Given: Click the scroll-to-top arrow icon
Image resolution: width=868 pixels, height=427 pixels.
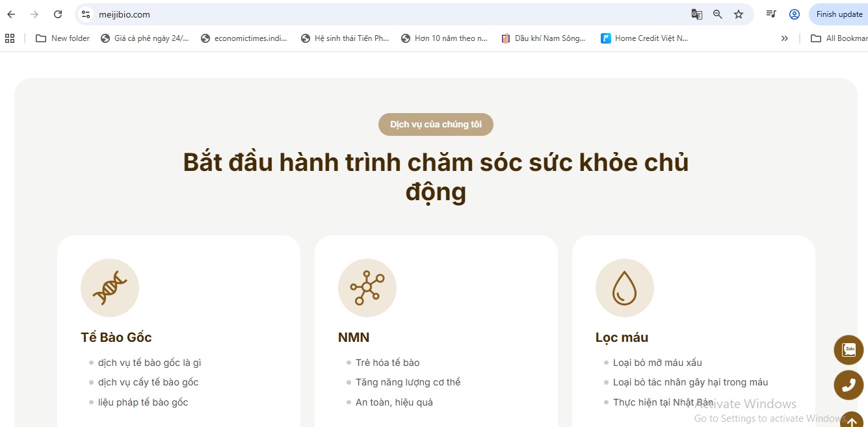Looking at the screenshot, I should click(x=852, y=420).
